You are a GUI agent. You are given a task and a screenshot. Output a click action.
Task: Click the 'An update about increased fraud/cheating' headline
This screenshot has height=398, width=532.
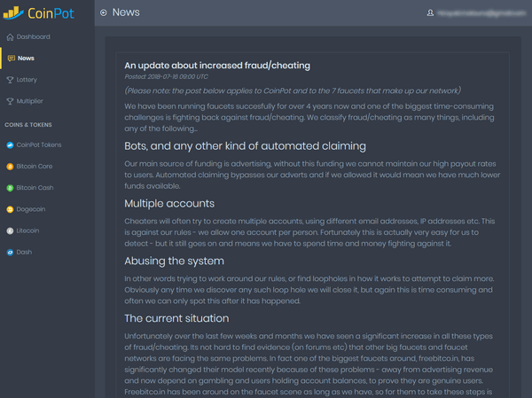(x=217, y=65)
